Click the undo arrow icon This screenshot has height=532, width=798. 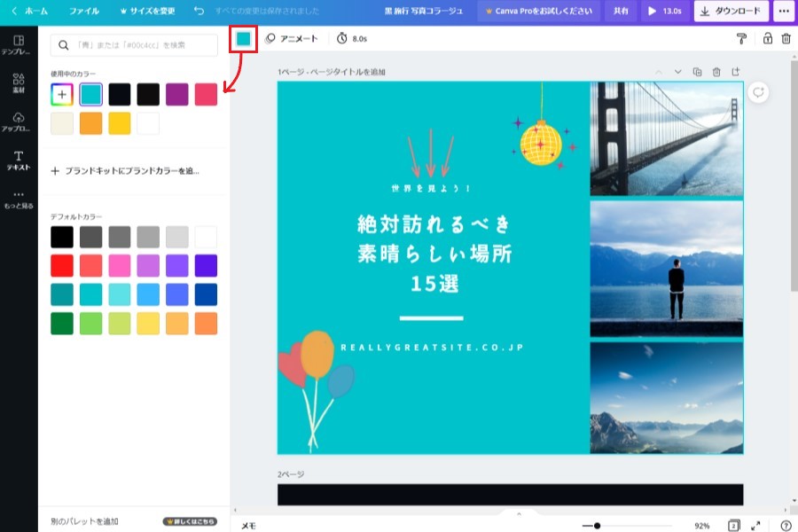pyautogui.click(x=199, y=12)
